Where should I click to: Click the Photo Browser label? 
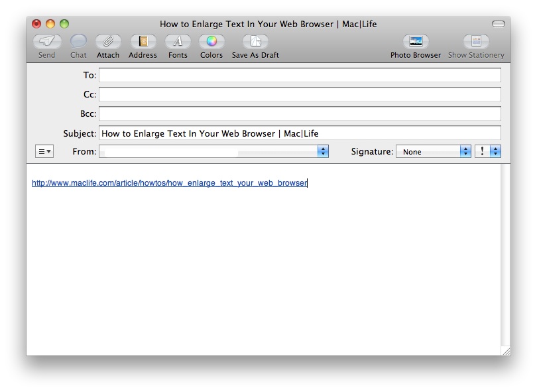(x=416, y=55)
